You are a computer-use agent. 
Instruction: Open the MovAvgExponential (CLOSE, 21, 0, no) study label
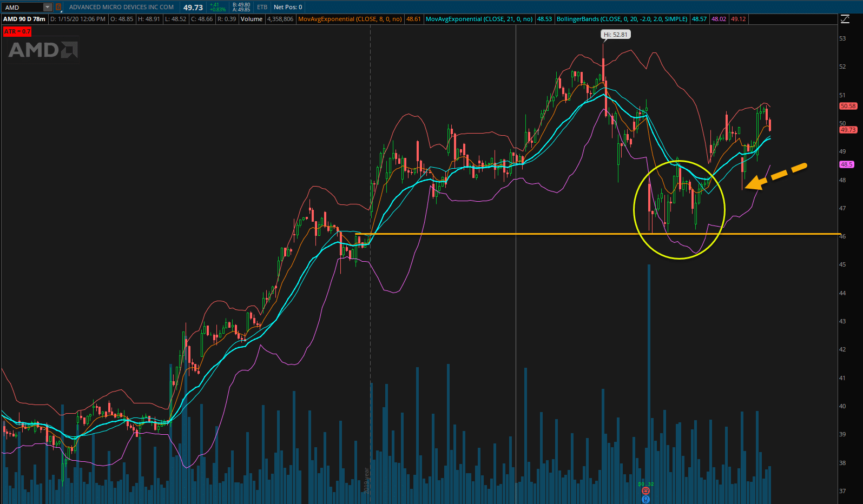479,19
